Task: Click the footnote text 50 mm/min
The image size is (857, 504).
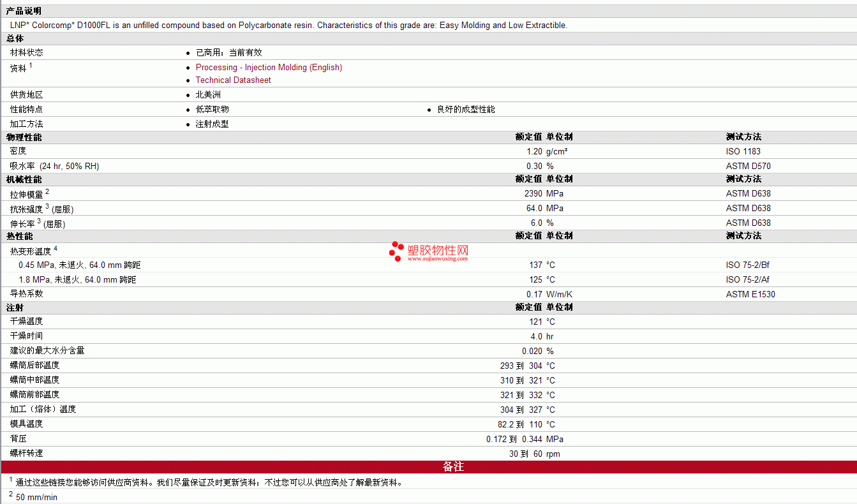Action: (x=37, y=498)
